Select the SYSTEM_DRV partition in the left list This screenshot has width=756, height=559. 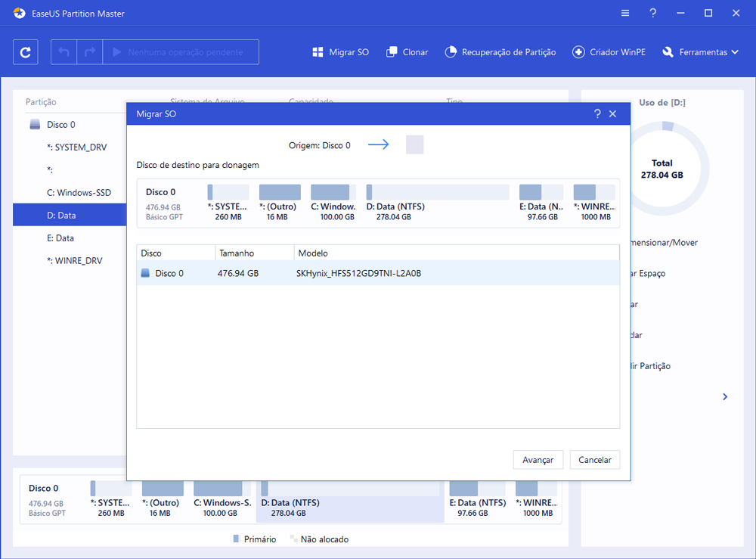77,147
